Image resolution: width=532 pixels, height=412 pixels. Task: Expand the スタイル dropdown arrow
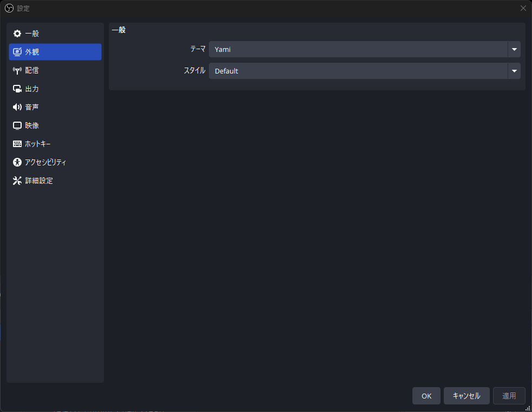[x=514, y=71]
